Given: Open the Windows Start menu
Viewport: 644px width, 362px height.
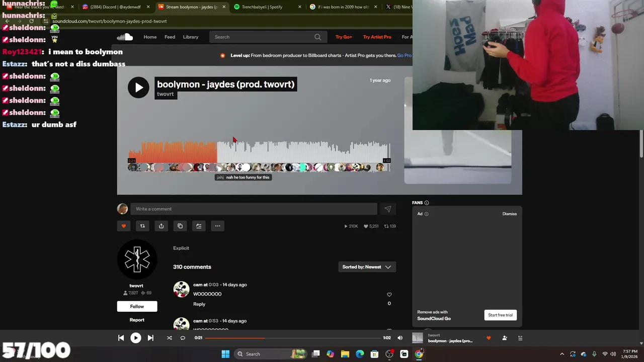Looking at the screenshot, I should pos(225,354).
